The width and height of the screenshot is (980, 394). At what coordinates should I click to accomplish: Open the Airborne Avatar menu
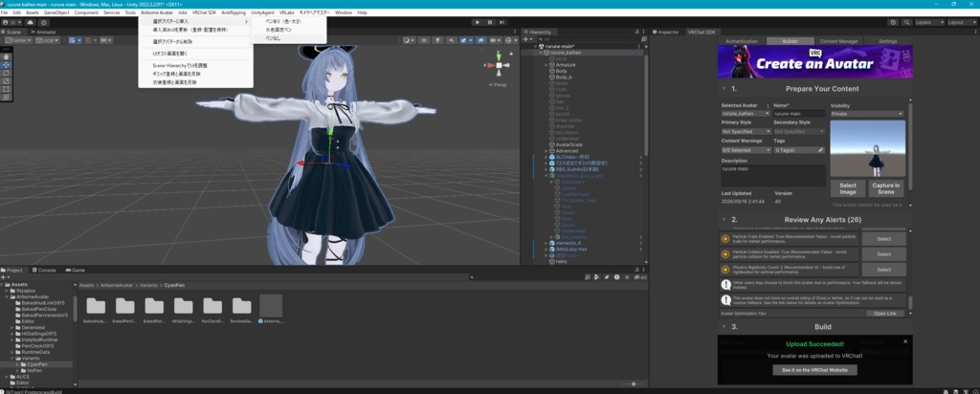[157, 12]
